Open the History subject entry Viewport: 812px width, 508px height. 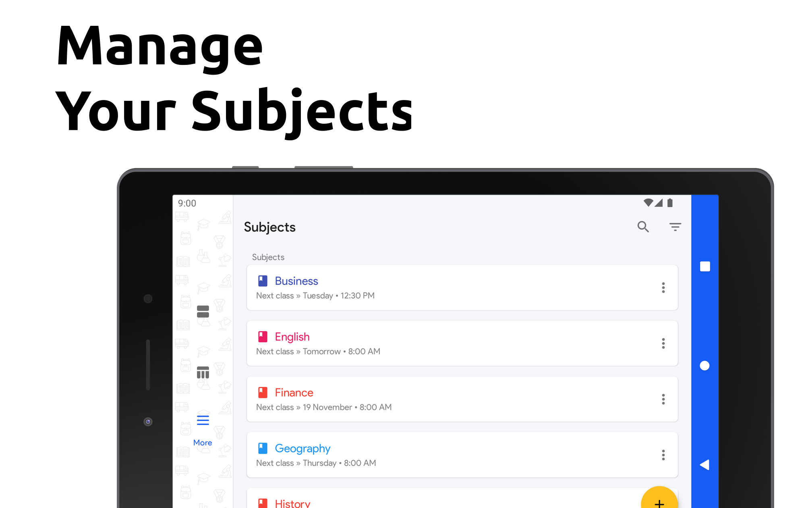(x=292, y=503)
